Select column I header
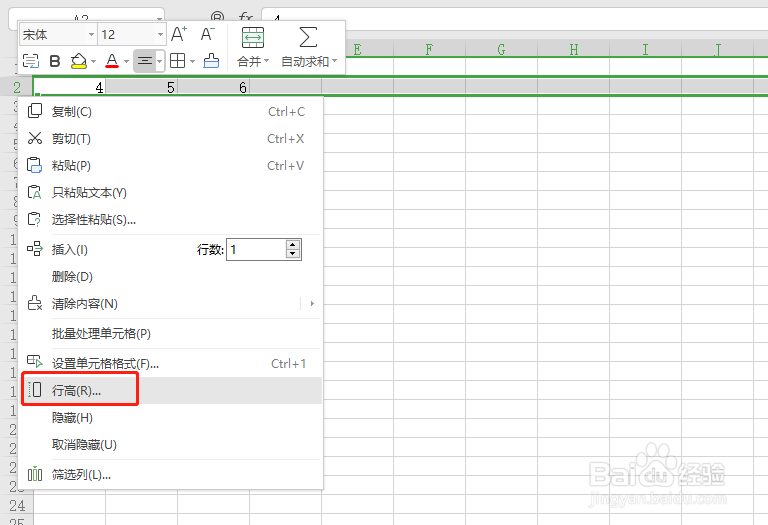 click(646, 49)
